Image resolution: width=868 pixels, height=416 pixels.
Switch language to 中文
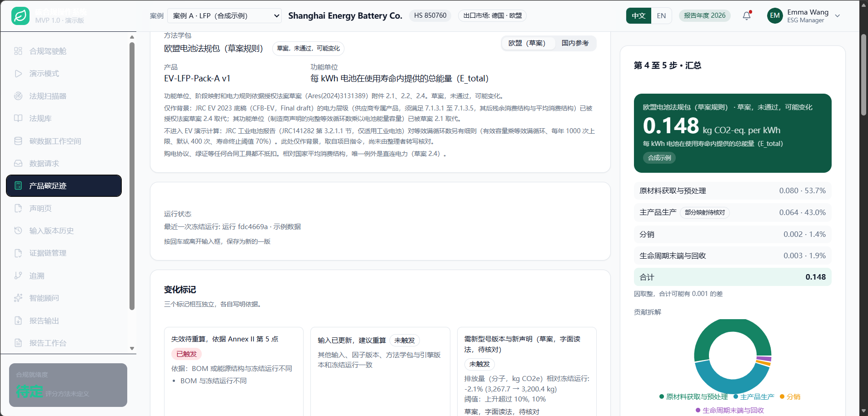[x=639, y=16]
